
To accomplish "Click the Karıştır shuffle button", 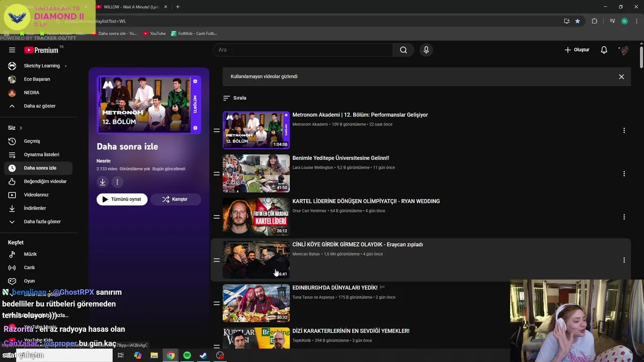I will (175, 199).
